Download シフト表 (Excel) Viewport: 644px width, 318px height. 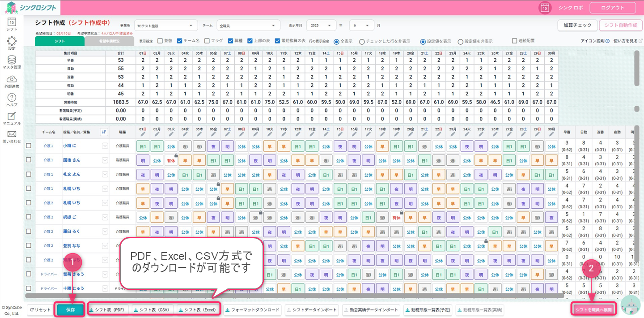198,309
